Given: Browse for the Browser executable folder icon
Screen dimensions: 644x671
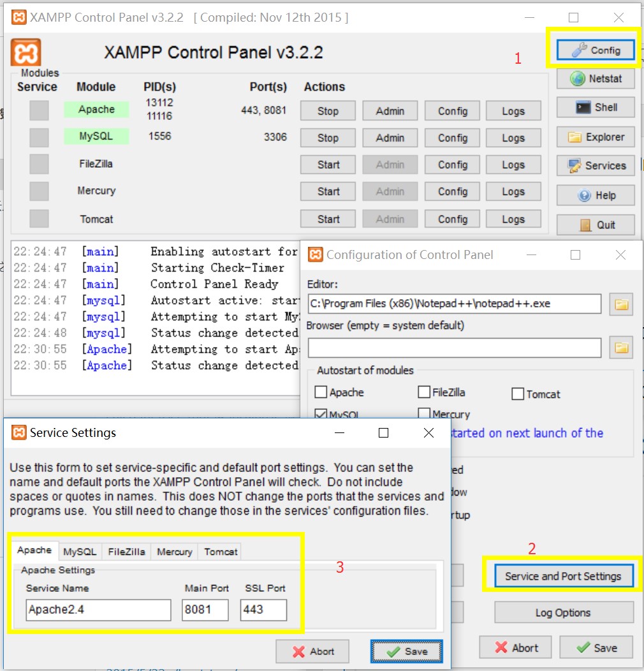Looking at the screenshot, I should click(621, 348).
